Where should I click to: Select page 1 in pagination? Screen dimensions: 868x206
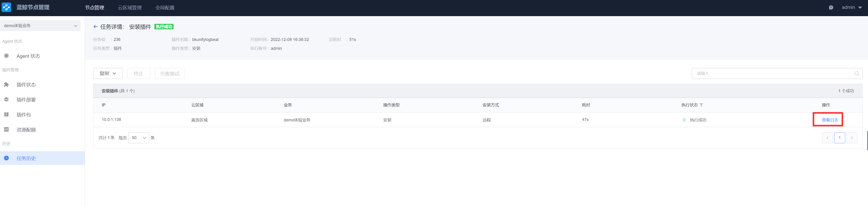(x=839, y=138)
